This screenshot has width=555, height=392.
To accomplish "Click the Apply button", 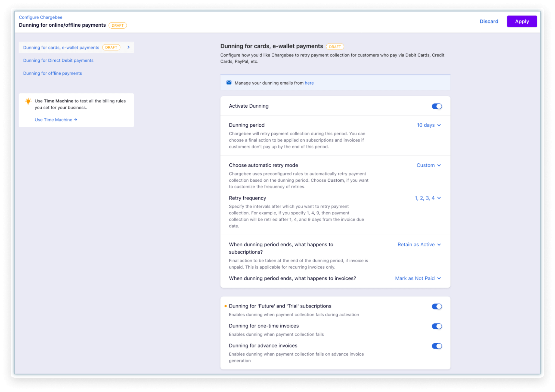I will [x=522, y=21].
